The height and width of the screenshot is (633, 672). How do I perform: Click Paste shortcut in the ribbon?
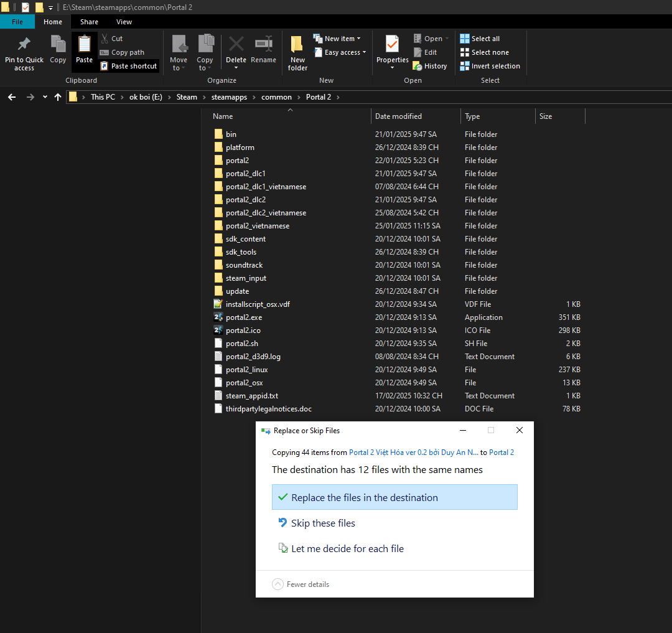coord(129,66)
